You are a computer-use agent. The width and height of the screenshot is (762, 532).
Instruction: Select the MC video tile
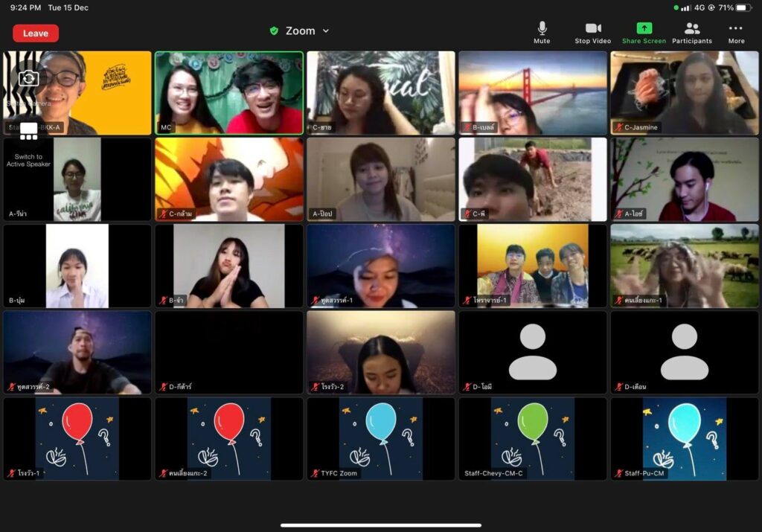pyautogui.click(x=228, y=92)
